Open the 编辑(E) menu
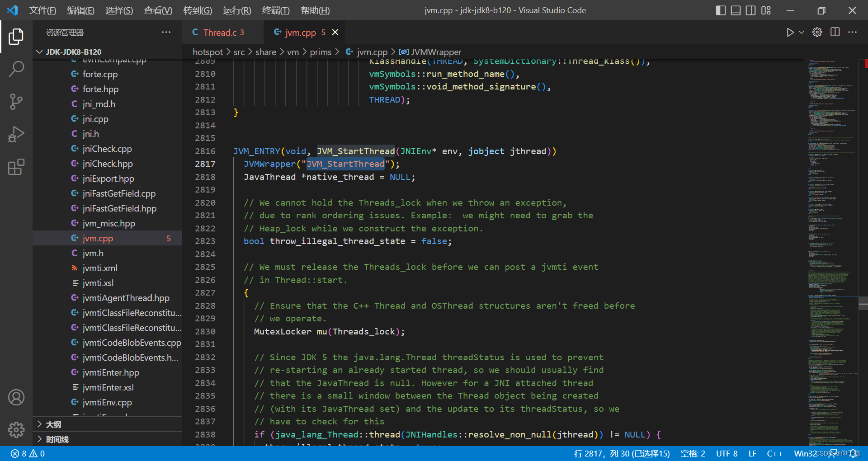The width and height of the screenshot is (868, 461). (81, 10)
